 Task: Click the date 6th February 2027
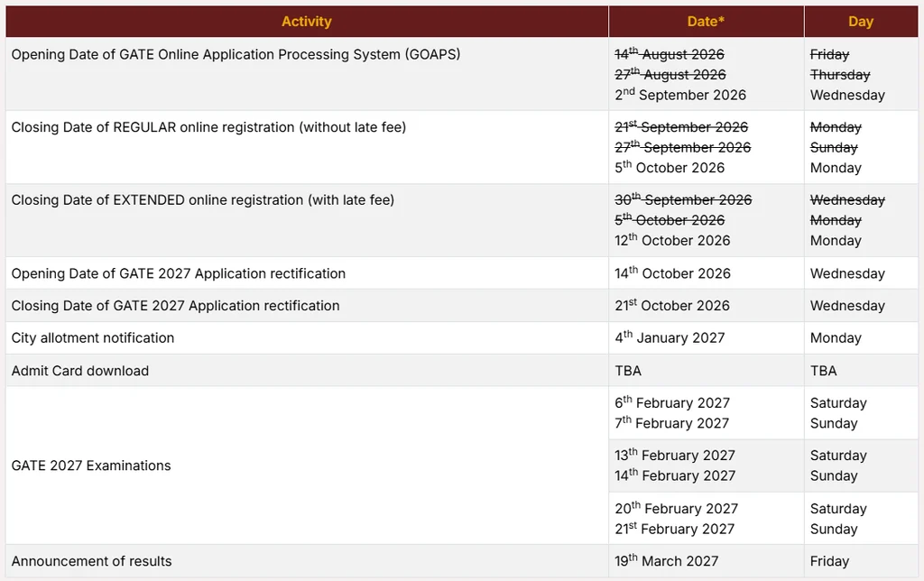[671, 402]
